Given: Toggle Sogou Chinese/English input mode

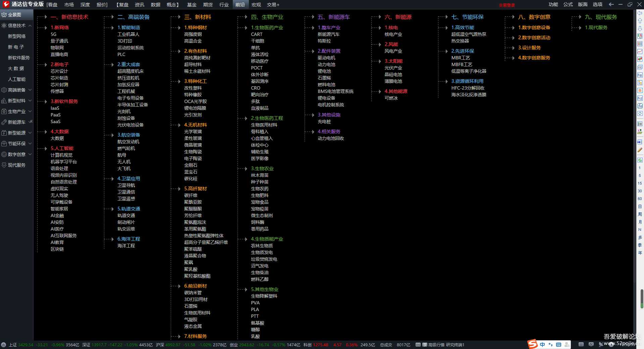Looking at the screenshot, I should pos(542,344).
